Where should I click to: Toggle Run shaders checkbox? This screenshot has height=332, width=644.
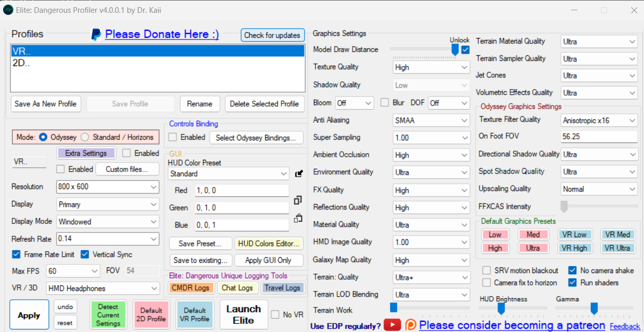click(572, 283)
